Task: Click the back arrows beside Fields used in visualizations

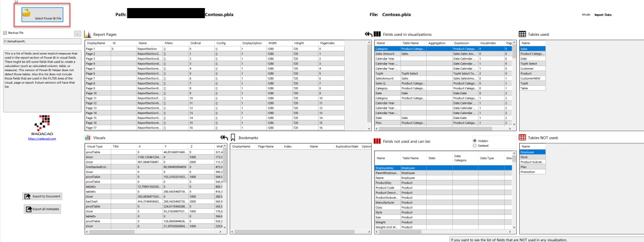Action: 368,34
